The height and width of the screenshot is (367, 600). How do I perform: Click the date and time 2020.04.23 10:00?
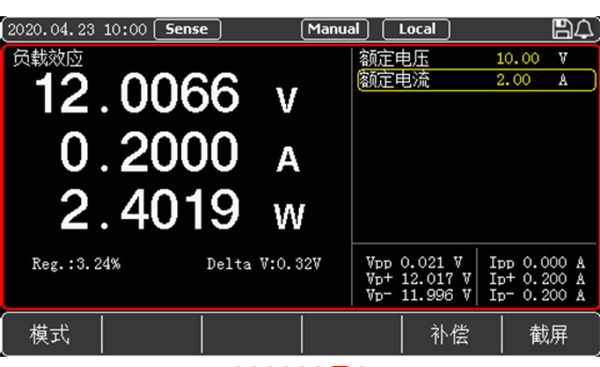(x=77, y=29)
